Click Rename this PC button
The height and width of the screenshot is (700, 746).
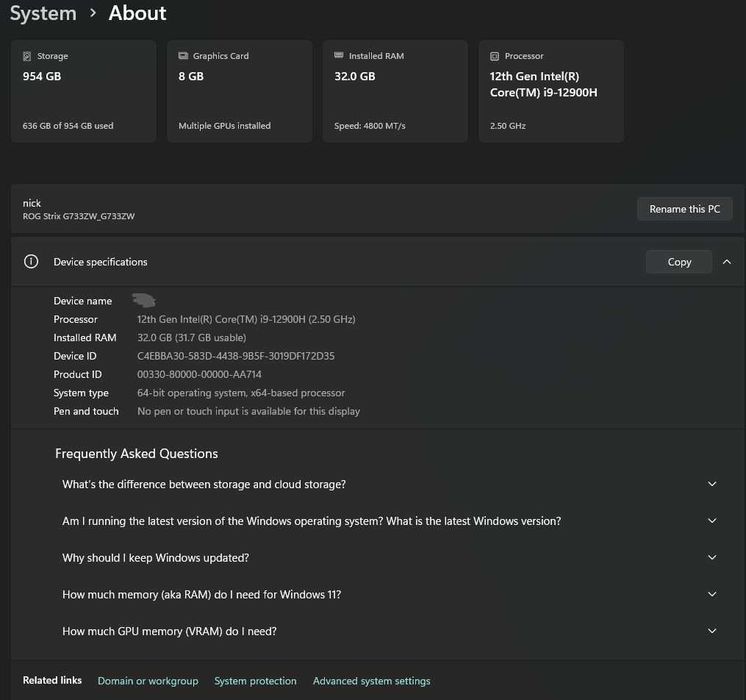click(x=685, y=209)
